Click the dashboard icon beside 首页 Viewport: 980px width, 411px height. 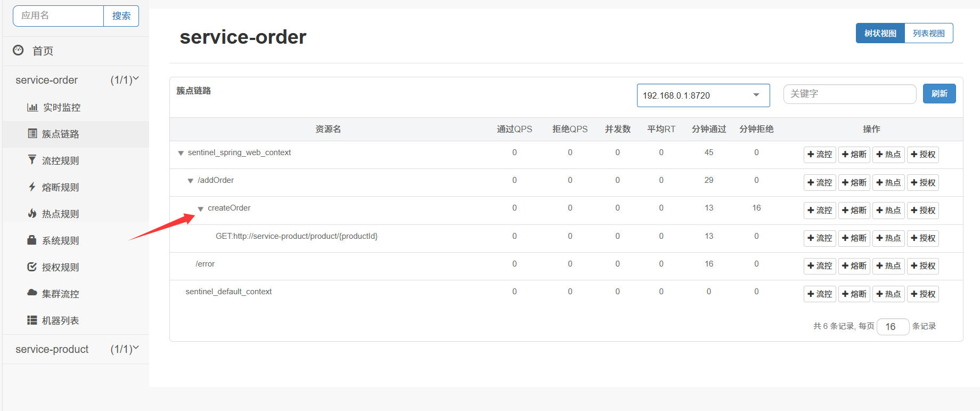tap(18, 50)
